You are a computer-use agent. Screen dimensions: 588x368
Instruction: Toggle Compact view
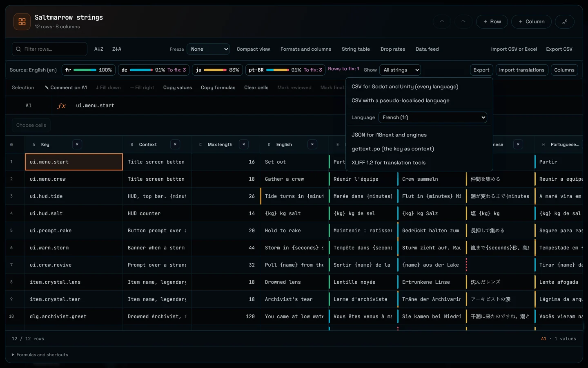253,49
